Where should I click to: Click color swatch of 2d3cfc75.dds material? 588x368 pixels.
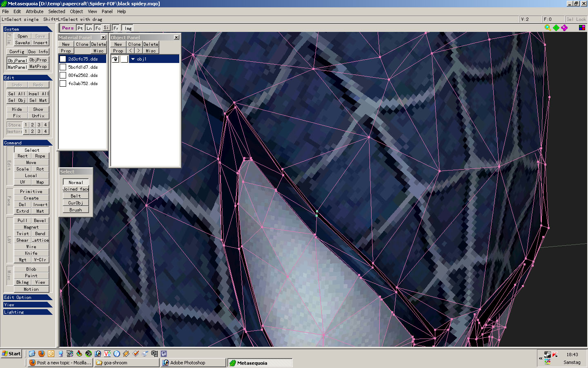pyautogui.click(x=63, y=59)
